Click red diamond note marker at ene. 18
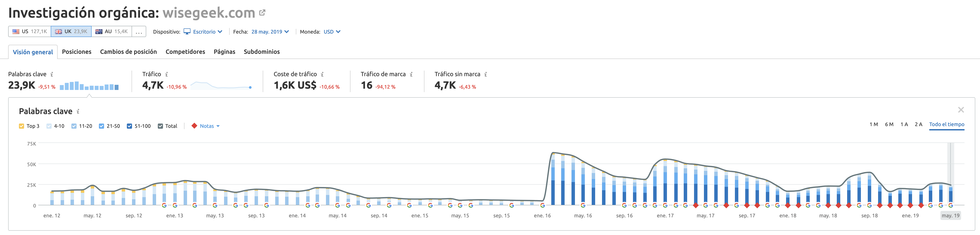Image resolution: width=980 pixels, height=235 pixels. pyautogui.click(x=788, y=206)
